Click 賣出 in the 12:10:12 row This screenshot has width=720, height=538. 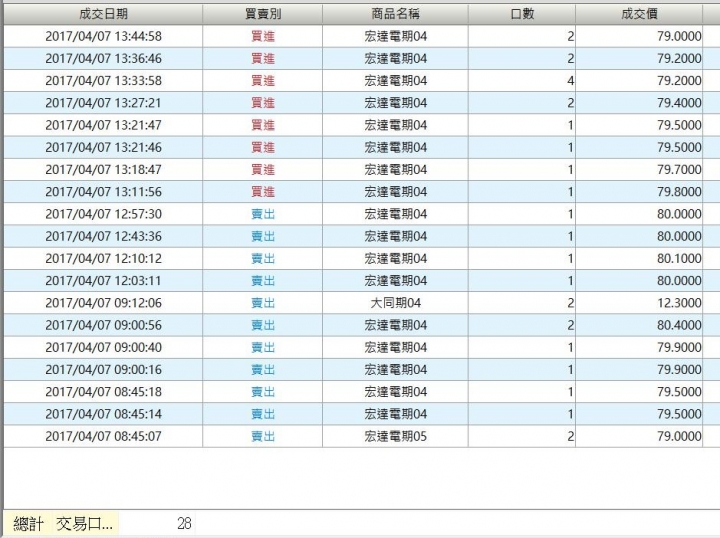point(263,259)
